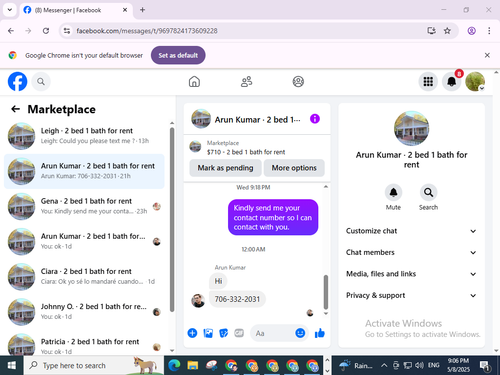500x375 pixels.
Task: Open Leigh's 2 bed 1 bath conversation
Action: click(84, 136)
